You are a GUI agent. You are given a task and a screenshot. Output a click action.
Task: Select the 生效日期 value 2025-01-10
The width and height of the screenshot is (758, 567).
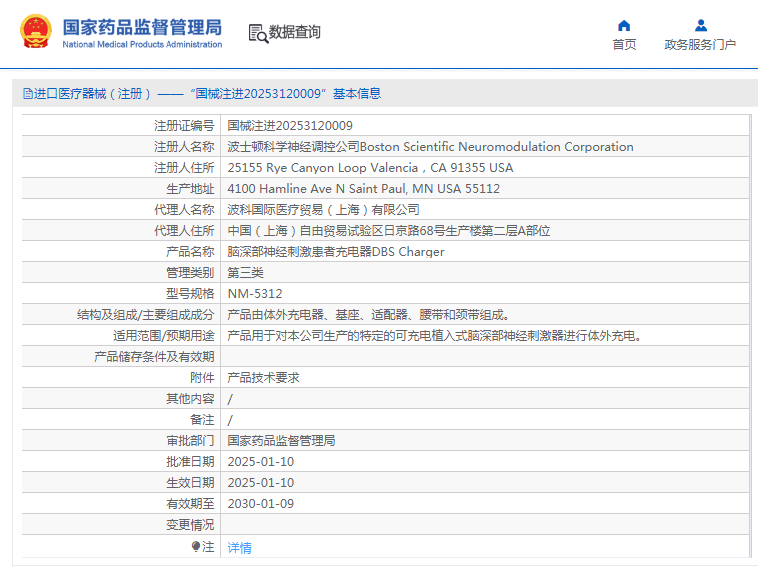(261, 483)
